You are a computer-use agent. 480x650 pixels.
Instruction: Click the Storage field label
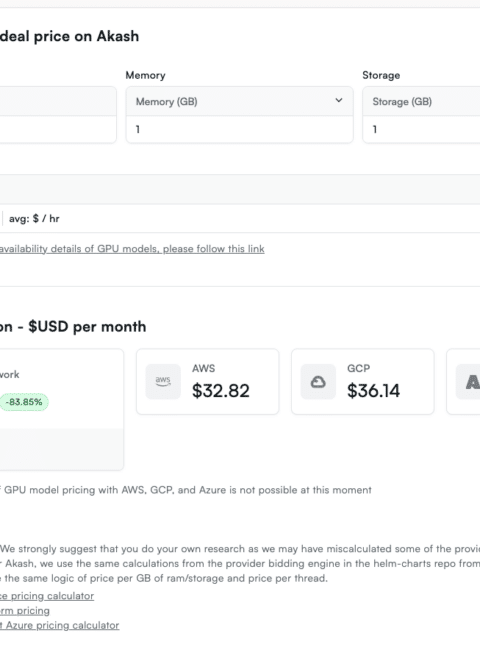click(381, 75)
